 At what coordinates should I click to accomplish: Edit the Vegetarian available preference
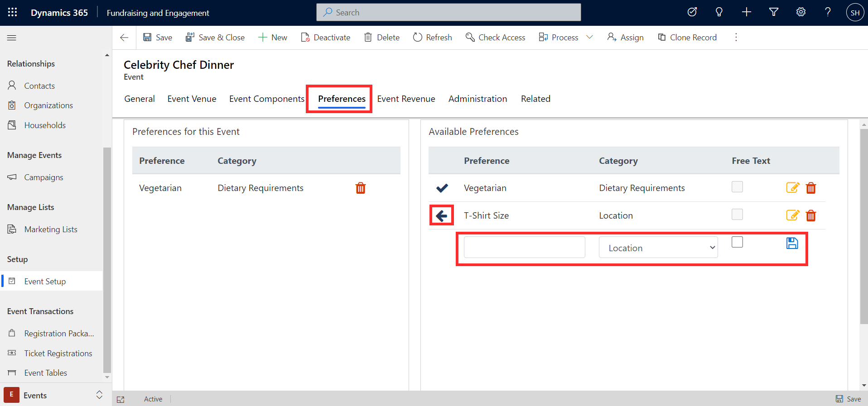tap(792, 187)
